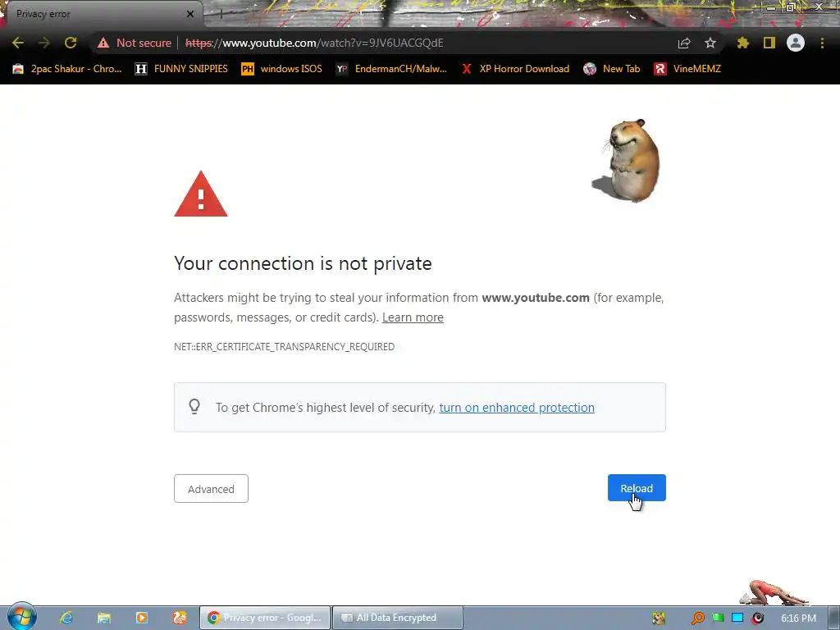Open the windows ISOS bookmark
Image resolution: width=840 pixels, height=630 pixels.
click(282, 69)
